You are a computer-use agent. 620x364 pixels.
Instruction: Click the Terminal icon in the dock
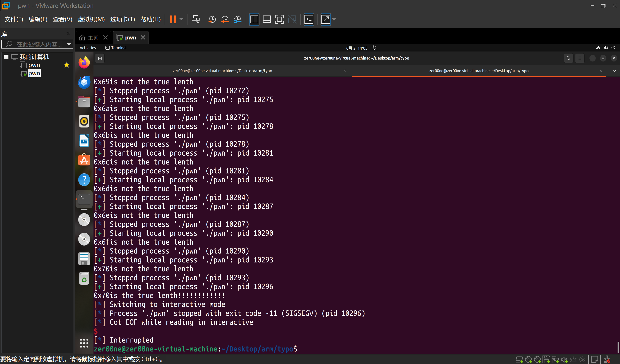coord(84,199)
